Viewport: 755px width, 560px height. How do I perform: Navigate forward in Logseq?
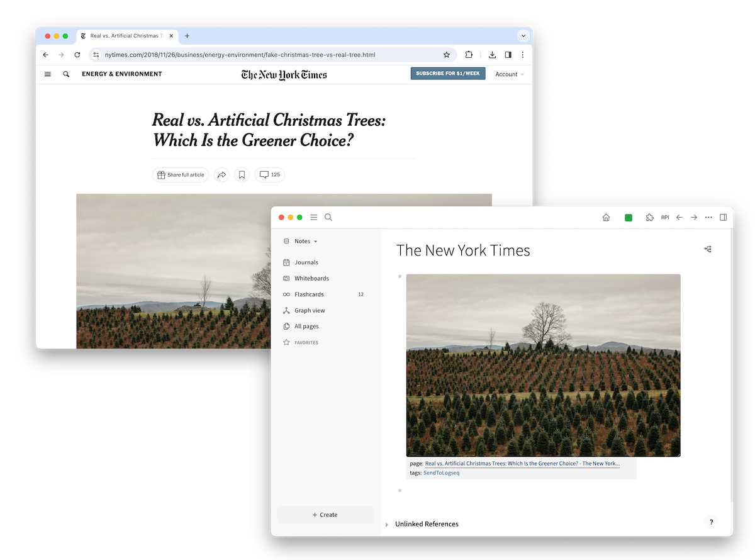click(694, 218)
